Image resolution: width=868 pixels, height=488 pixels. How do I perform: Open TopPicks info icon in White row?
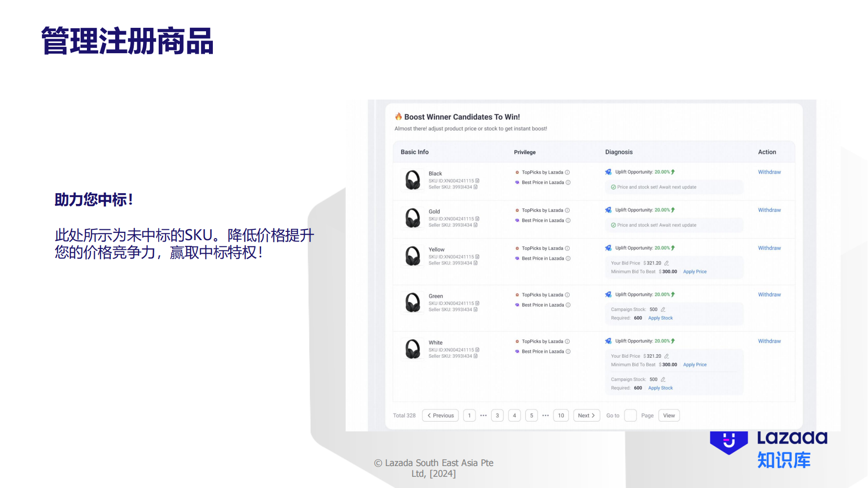pos(567,342)
